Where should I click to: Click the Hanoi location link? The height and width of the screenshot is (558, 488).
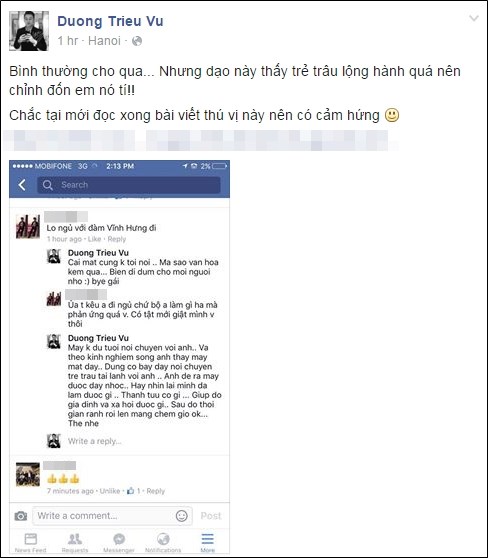tap(104, 41)
